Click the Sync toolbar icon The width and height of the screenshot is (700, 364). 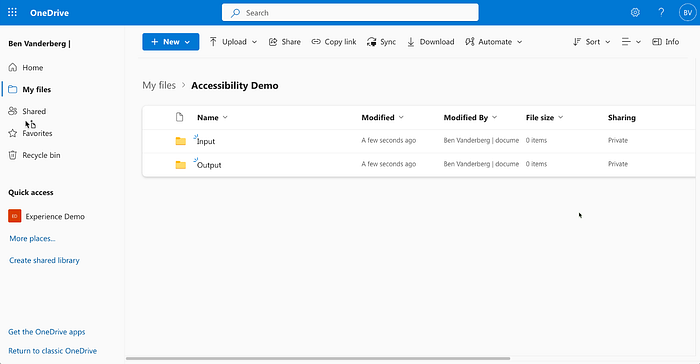point(371,42)
